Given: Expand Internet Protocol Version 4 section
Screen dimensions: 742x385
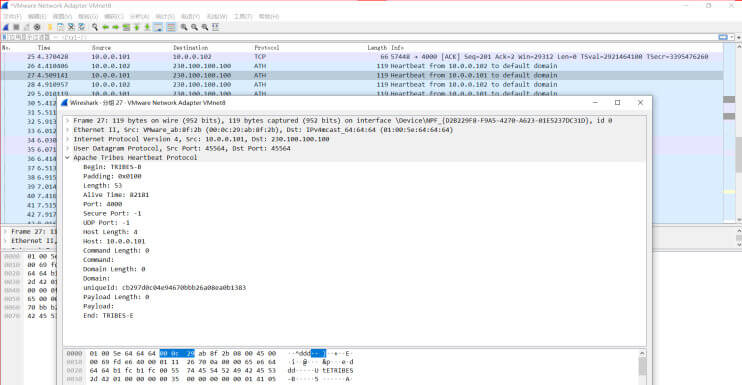Looking at the screenshot, I should tap(68, 139).
